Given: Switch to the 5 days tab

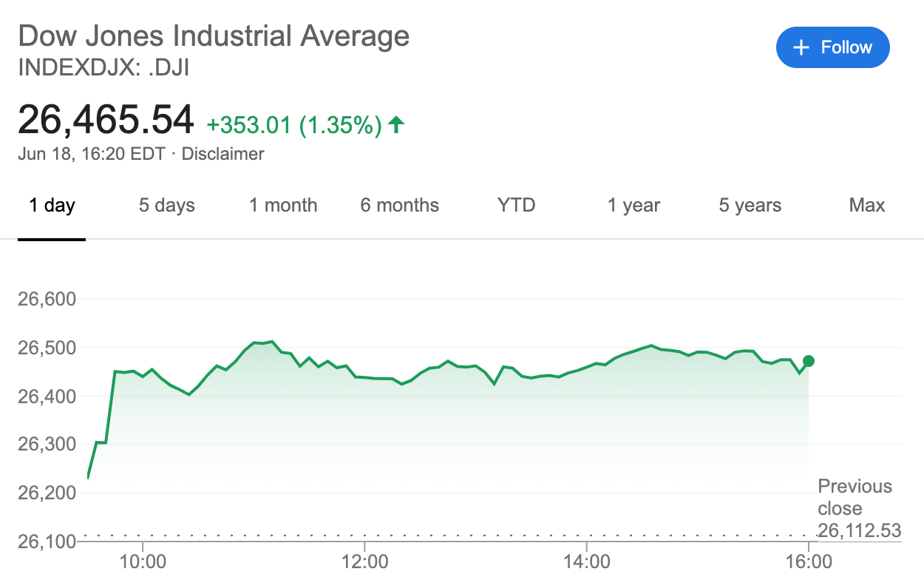Looking at the screenshot, I should tap(167, 205).
